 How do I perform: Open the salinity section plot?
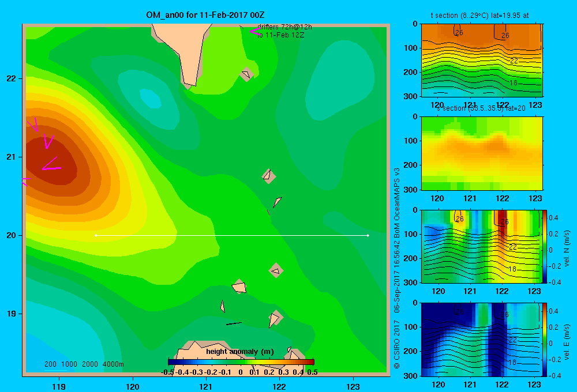[482, 153]
